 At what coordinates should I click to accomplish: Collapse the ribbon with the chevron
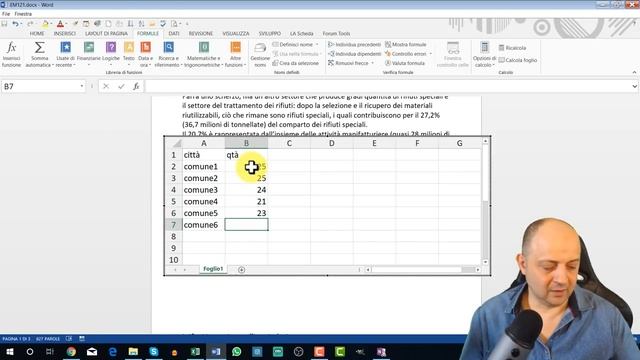(634, 72)
